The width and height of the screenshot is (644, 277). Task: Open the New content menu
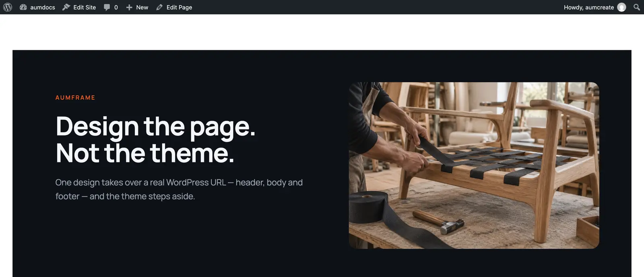142,7
